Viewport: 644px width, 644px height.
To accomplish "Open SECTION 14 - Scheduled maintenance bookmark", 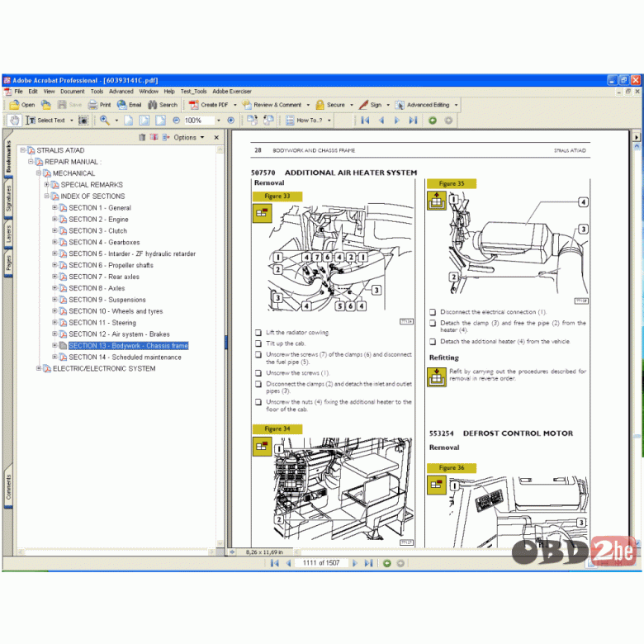I will [125, 358].
